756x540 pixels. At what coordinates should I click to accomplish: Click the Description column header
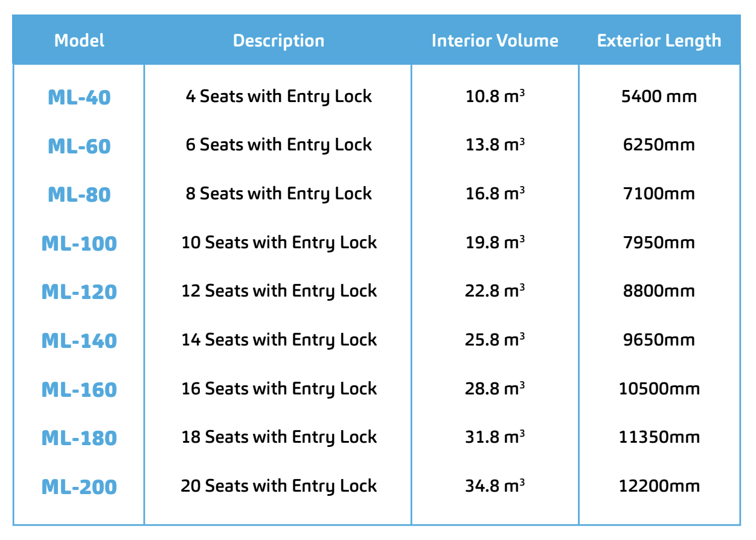278,40
